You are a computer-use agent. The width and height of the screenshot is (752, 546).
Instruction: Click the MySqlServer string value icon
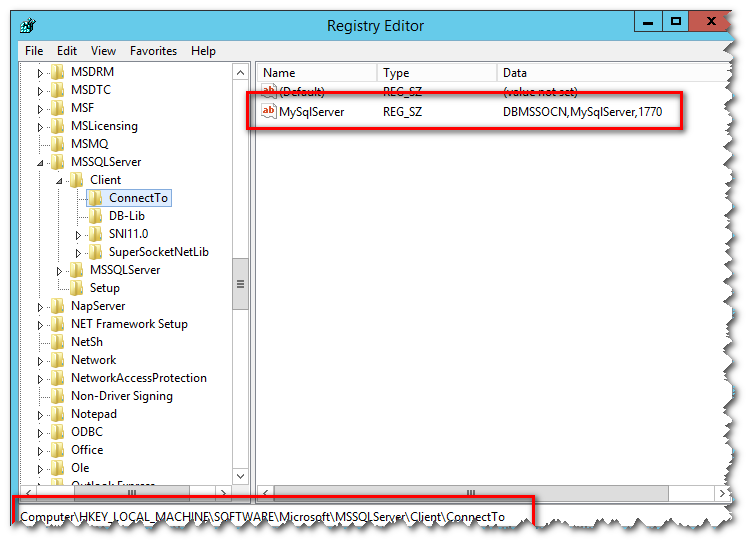pyautogui.click(x=269, y=111)
